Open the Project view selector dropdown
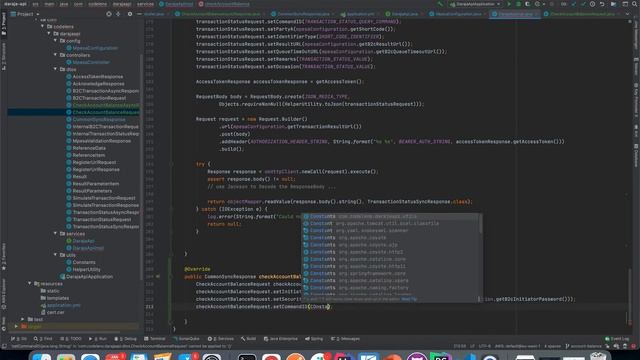Screen dimensions: 640x360 25,14
